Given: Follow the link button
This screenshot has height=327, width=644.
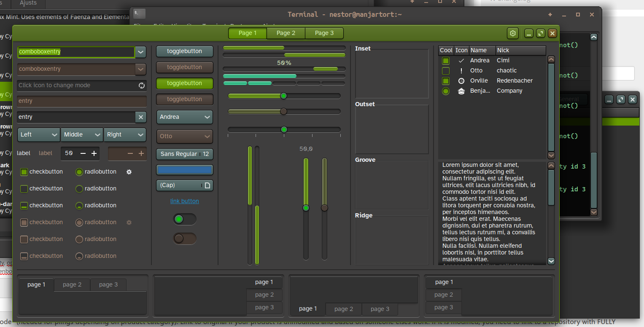Looking at the screenshot, I should [185, 201].
